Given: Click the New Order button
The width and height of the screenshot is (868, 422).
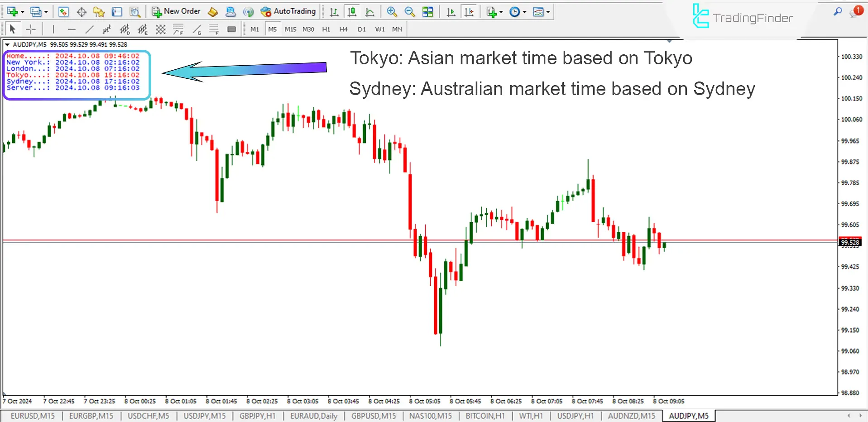Looking at the screenshot, I should [x=176, y=11].
